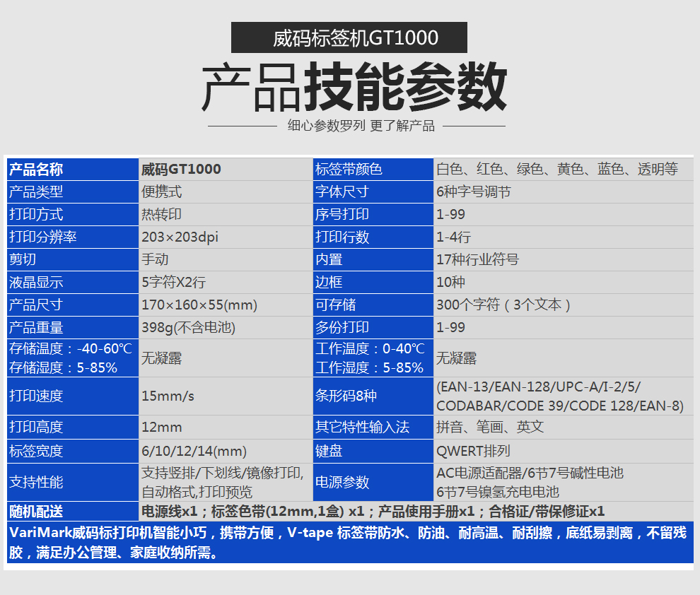Select the 6种字号调节 font size value
700x595 pixels.
point(473,192)
